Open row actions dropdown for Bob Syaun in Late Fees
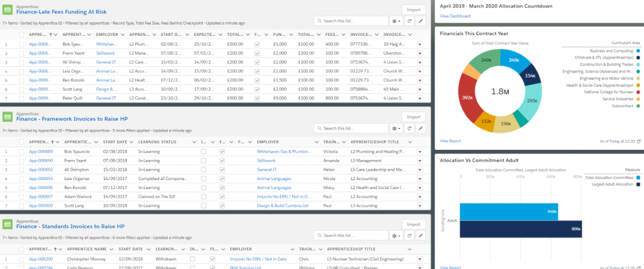 point(419,44)
